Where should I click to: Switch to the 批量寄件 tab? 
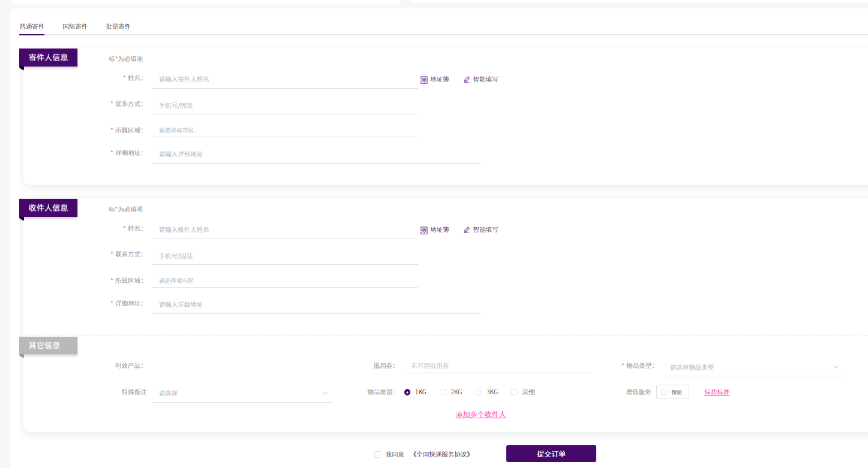tap(118, 26)
